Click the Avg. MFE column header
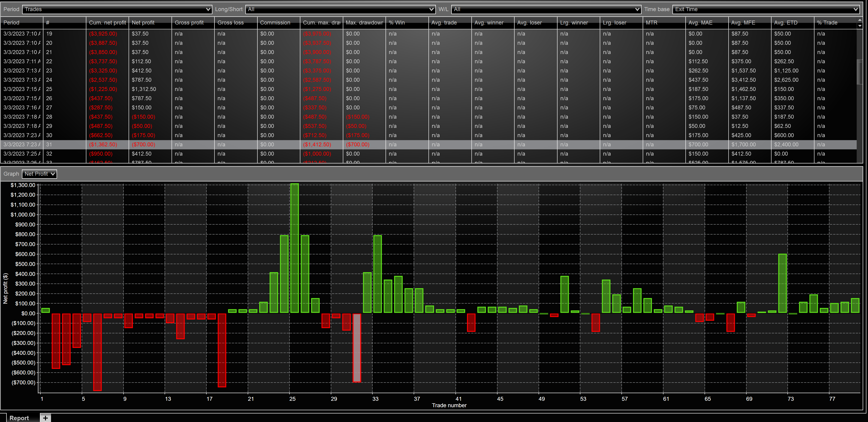The image size is (868, 422). click(x=749, y=23)
